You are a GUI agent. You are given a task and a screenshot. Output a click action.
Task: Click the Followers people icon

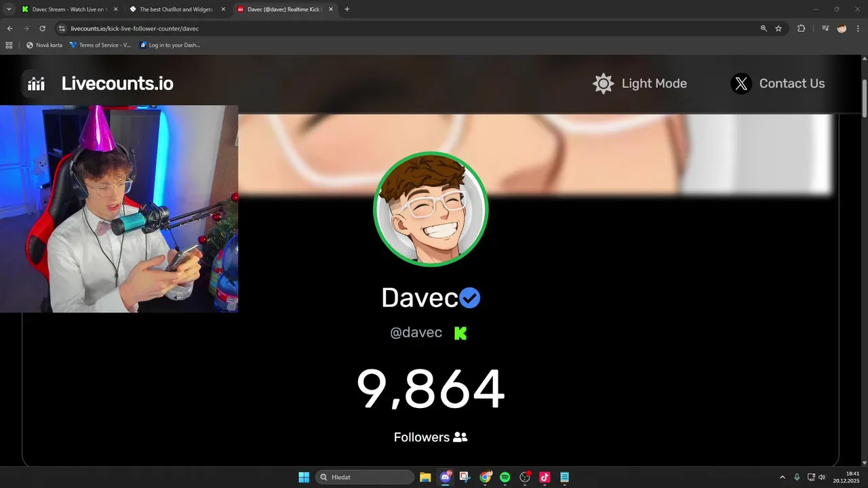click(460, 437)
